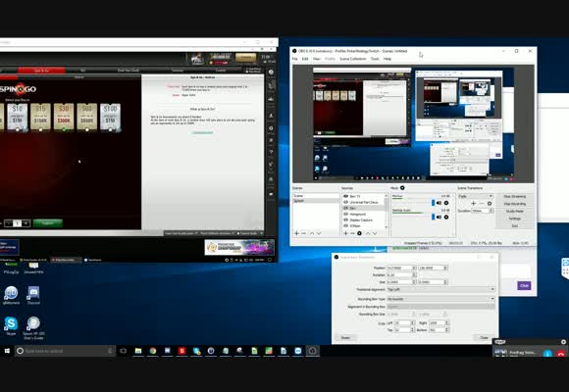Open the Mixer settings gear icon
Screen dimensions: 569x392
pos(402,188)
